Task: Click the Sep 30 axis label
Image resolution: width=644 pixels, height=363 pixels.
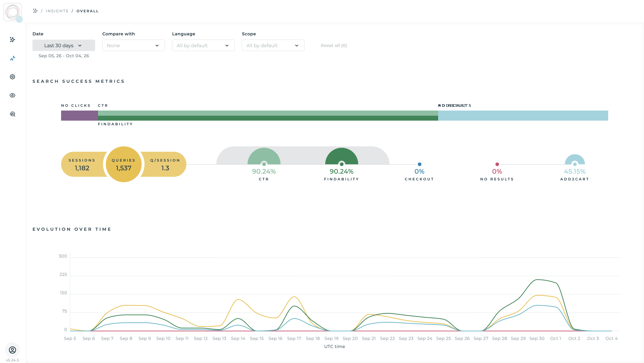Action: [537, 339]
